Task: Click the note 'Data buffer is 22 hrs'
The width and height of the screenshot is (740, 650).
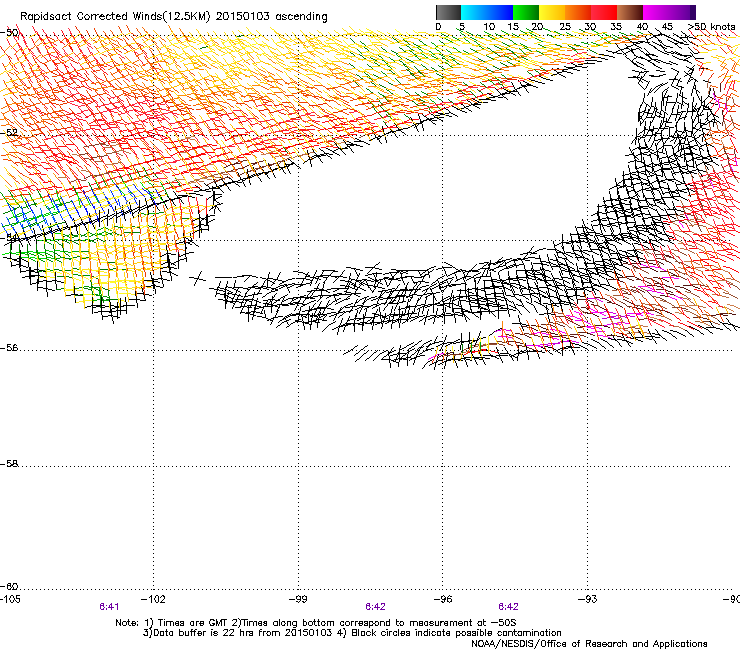Action: point(202,633)
